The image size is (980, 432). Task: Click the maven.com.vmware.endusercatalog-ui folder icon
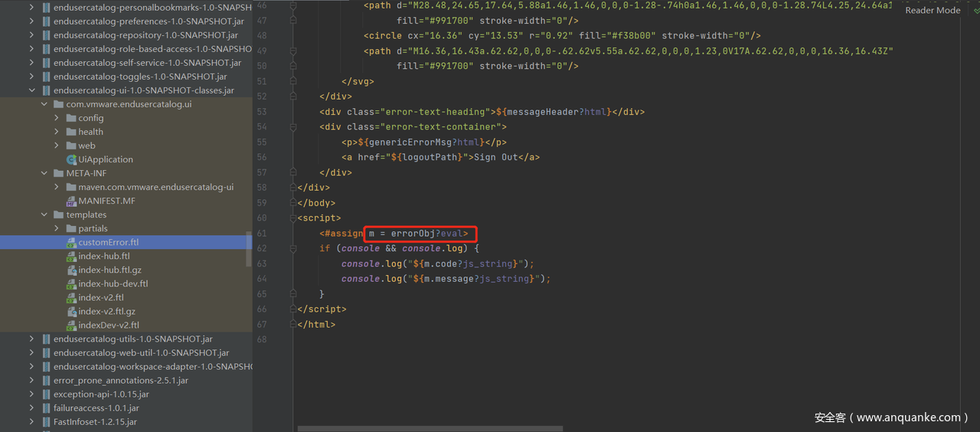click(x=71, y=187)
